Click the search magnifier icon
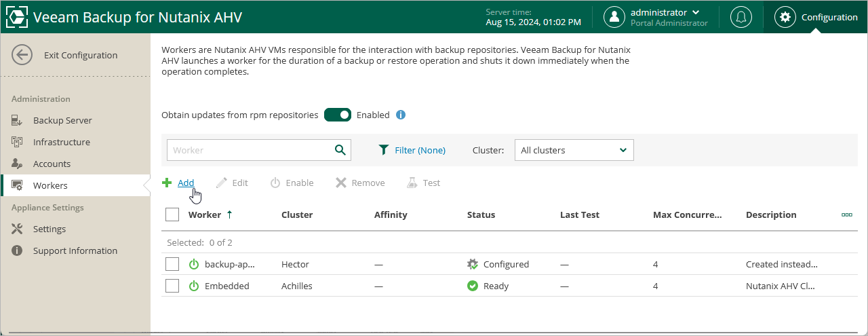868x336 pixels. pos(340,150)
